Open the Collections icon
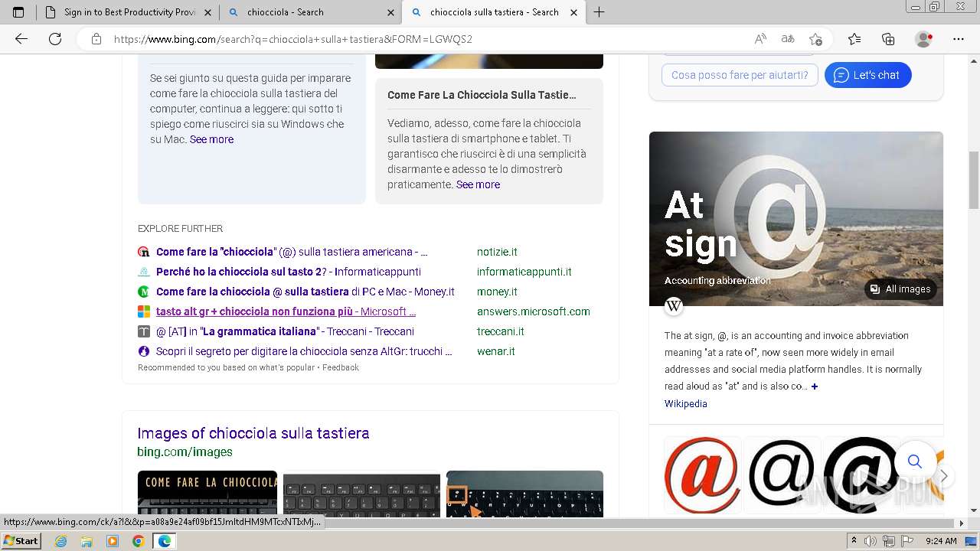This screenshot has height=551, width=980. click(x=888, y=39)
